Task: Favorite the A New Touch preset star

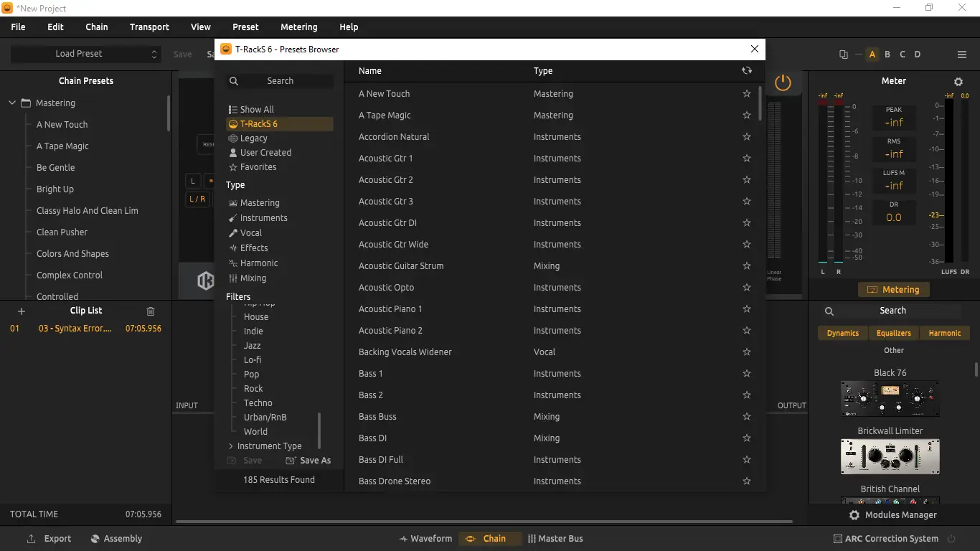Action: tap(747, 94)
